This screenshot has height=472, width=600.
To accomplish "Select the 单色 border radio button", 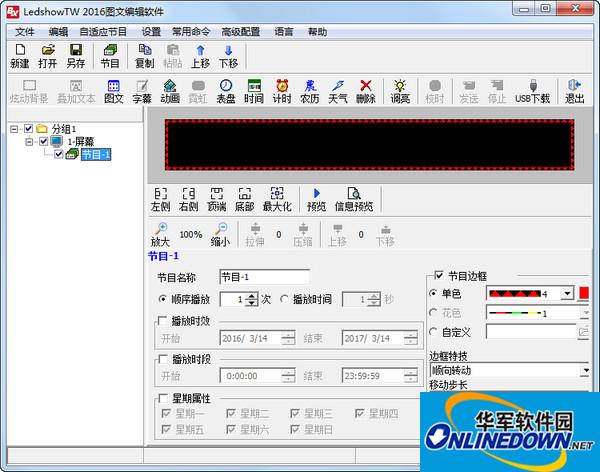I will pos(433,293).
